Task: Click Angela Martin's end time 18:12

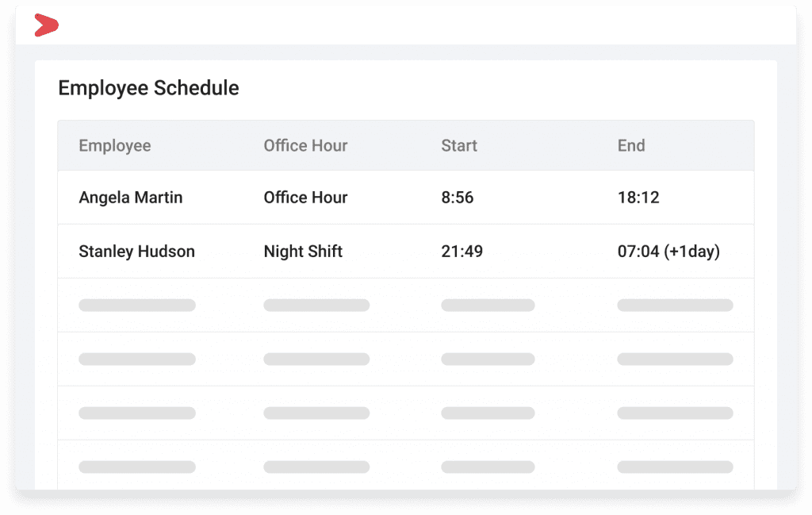Action: pyautogui.click(x=638, y=197)
